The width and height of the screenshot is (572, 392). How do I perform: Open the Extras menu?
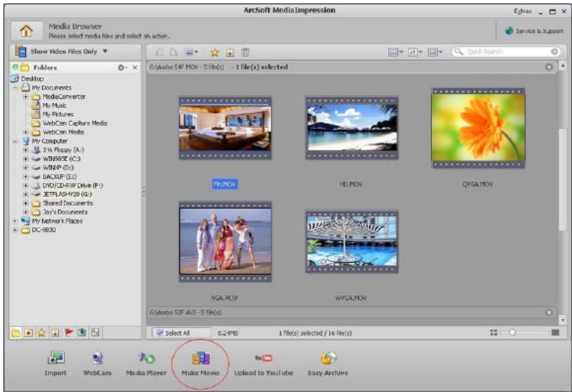523,11
